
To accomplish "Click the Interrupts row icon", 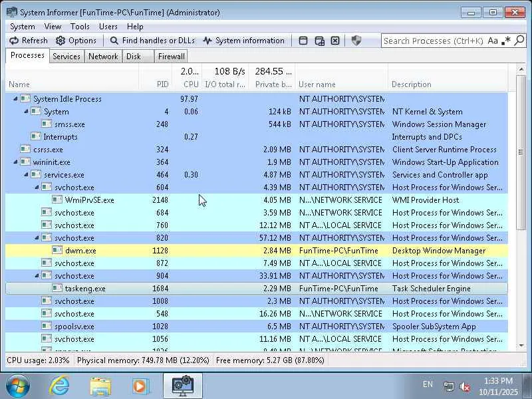I will point(36,136).
